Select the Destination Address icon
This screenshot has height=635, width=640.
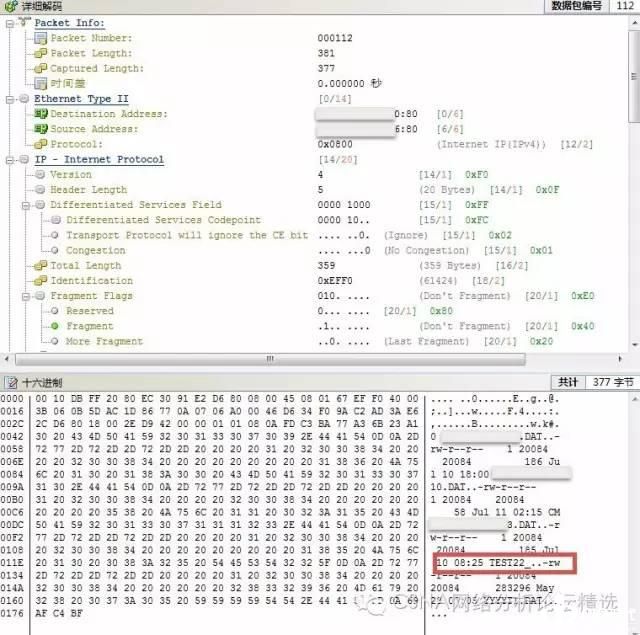(x=41, y=114)
